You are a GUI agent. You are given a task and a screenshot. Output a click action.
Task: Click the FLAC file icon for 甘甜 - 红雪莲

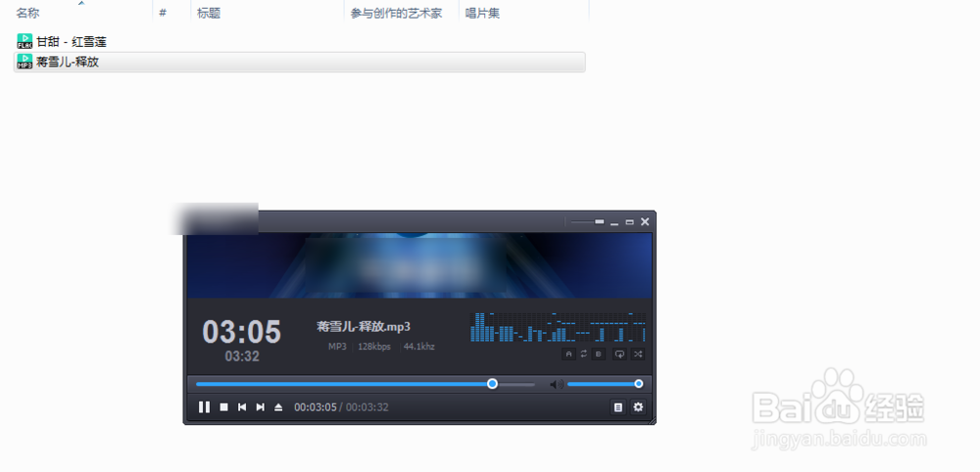coord(24,41)
